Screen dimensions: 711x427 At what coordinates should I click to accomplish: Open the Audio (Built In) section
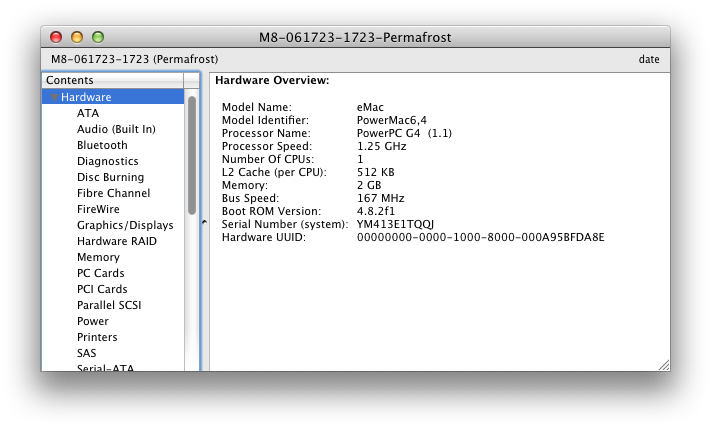(x=116, y=129)
